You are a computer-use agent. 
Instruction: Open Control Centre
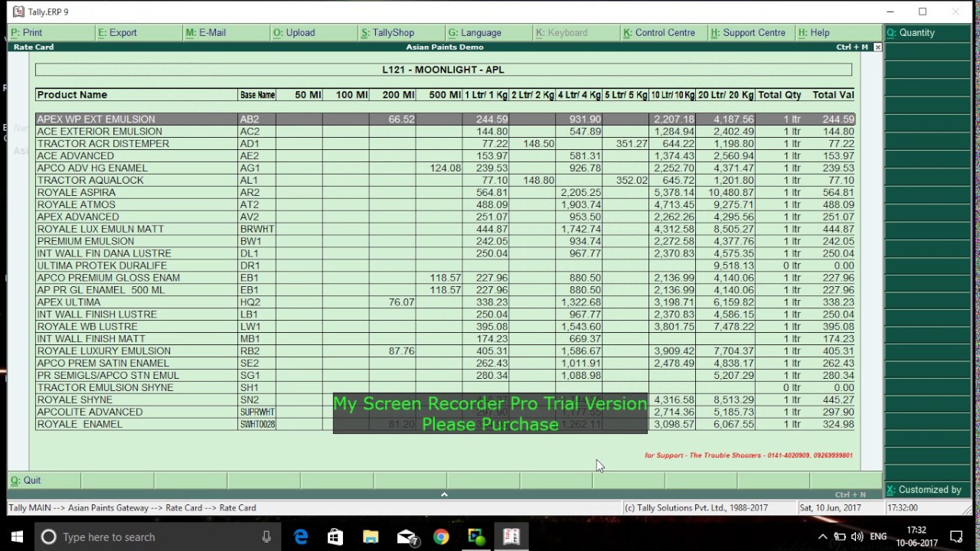click(659, 33)
